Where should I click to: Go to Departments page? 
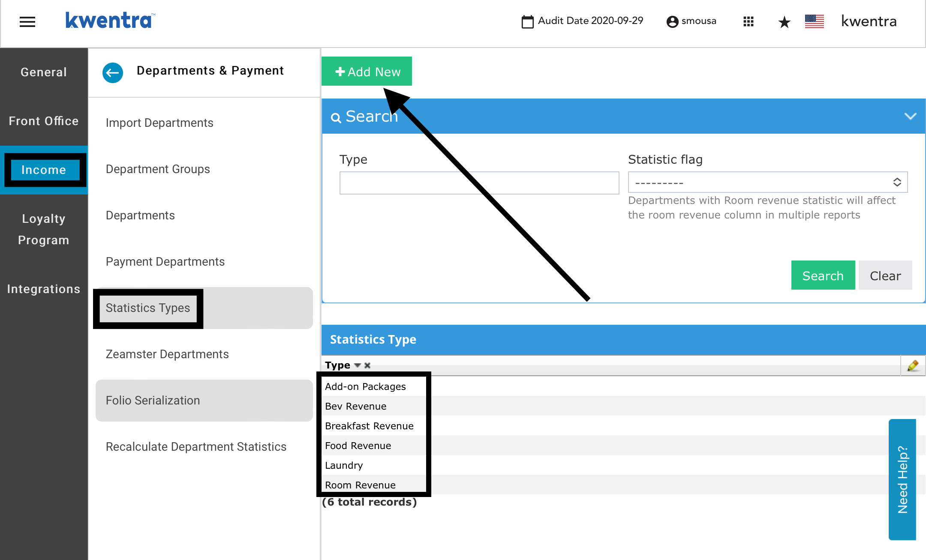click(x=204, y=216)
